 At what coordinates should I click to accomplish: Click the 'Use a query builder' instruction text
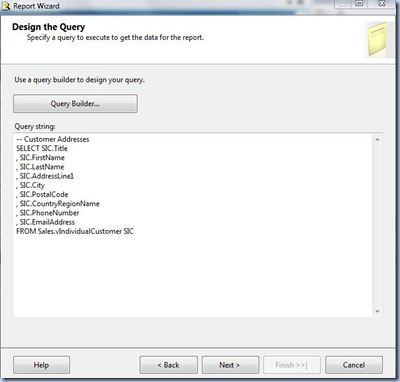[79, 80]
